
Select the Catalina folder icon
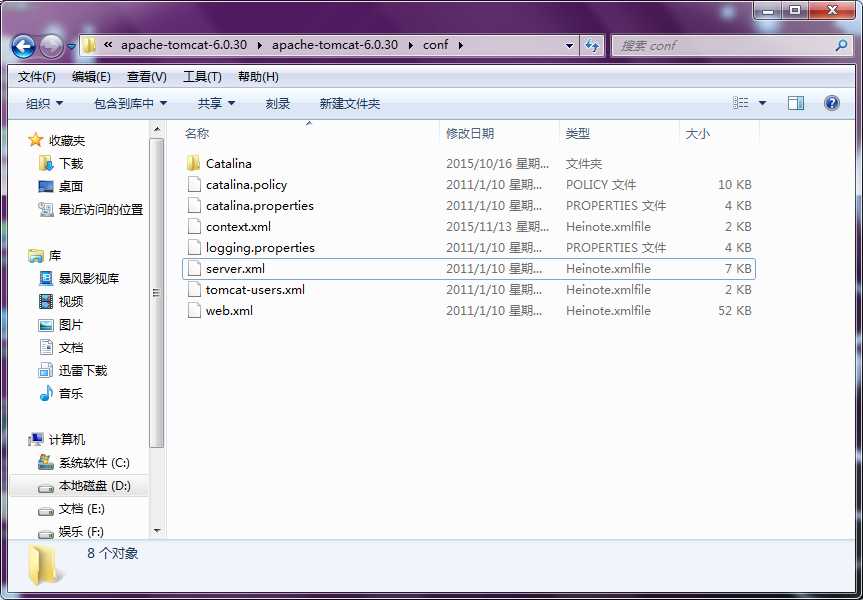click(194, 163)
